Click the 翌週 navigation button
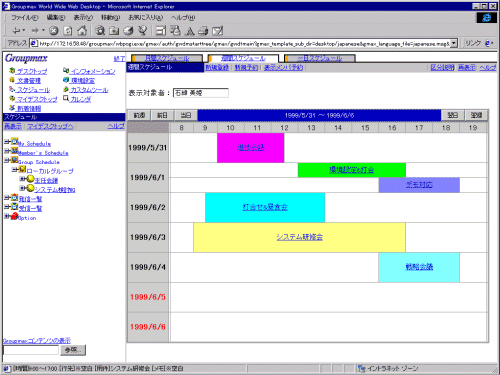The width and height of the screenshot is (500, 375). coord(476,115)
